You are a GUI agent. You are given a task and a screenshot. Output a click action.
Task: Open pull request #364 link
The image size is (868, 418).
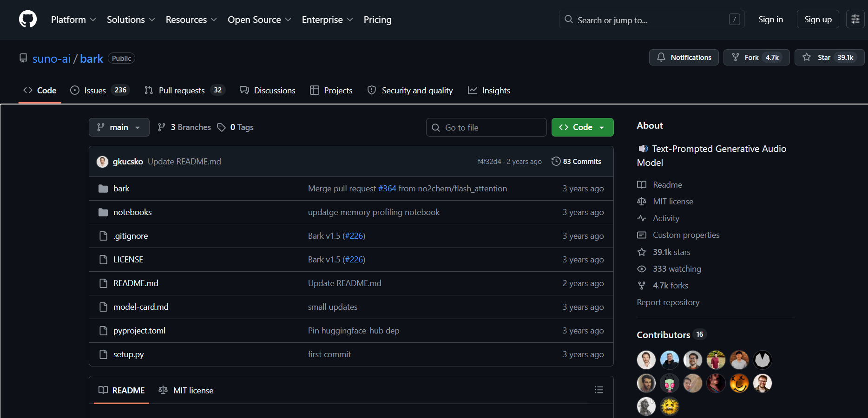(x=387, y=189)
